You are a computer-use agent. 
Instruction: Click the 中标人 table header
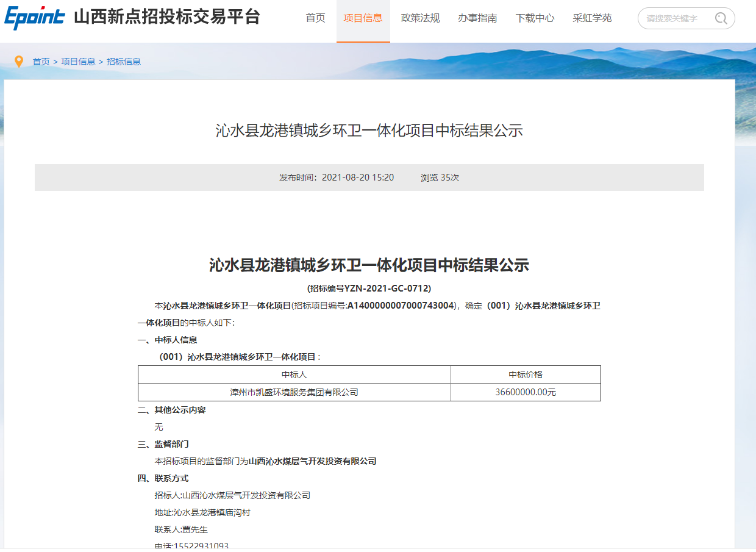pyautogui.click(x=294, y=375)
